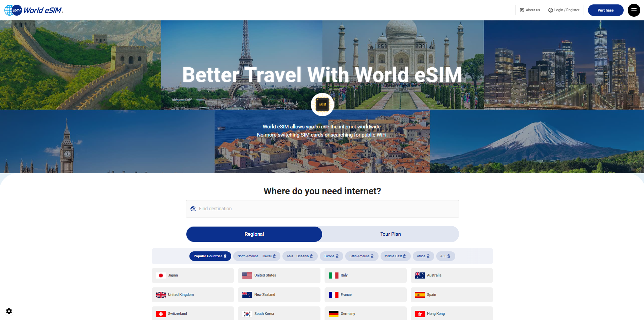The image size is (644, 320).
Task: Click the Germany flag icon
Action: (x=334, y=314)
